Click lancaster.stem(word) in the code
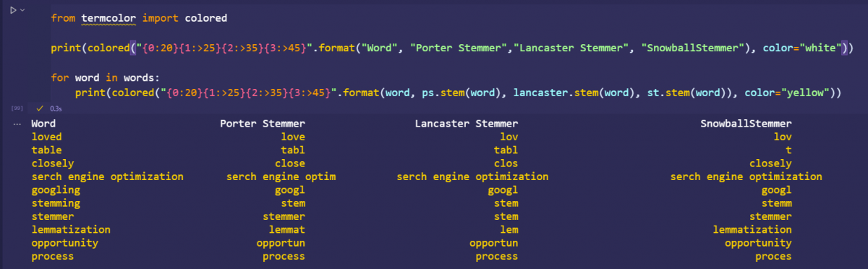The height and width of the screenshot is (269, 868). [x=576, y=93]
